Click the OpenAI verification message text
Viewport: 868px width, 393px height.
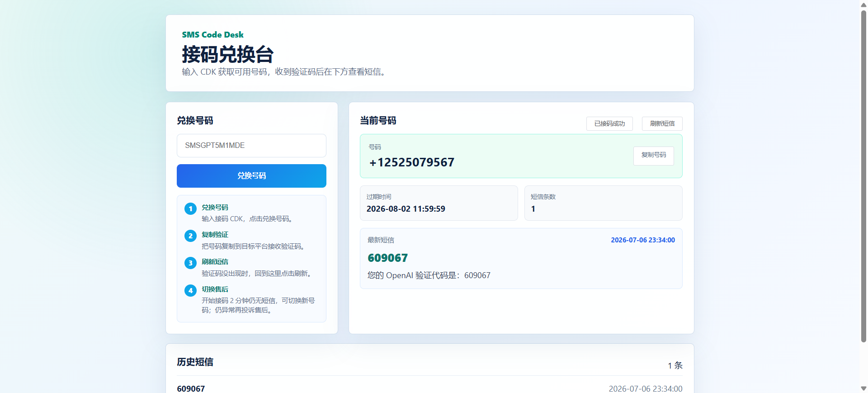click(x=429, y=275)
